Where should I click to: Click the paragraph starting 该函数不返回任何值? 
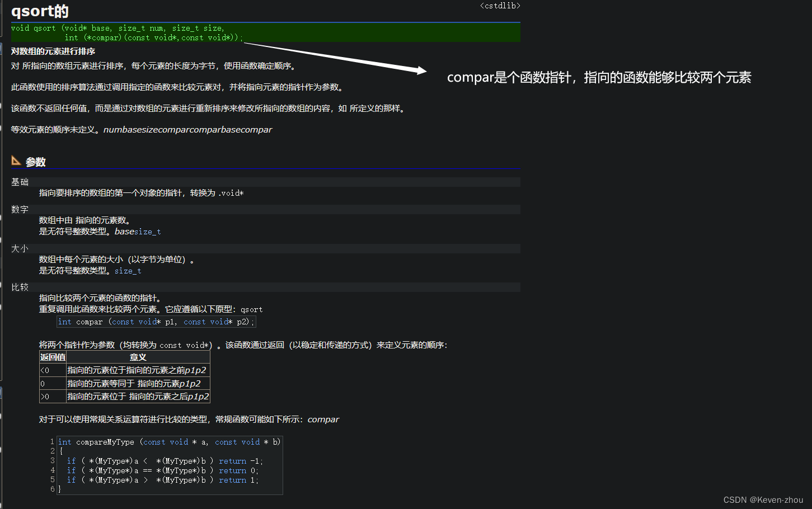tap(208, 109)
